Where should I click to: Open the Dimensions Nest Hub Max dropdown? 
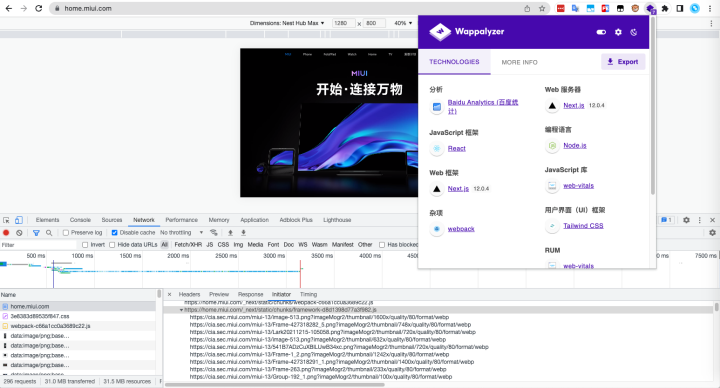click(x=287, y=23)
